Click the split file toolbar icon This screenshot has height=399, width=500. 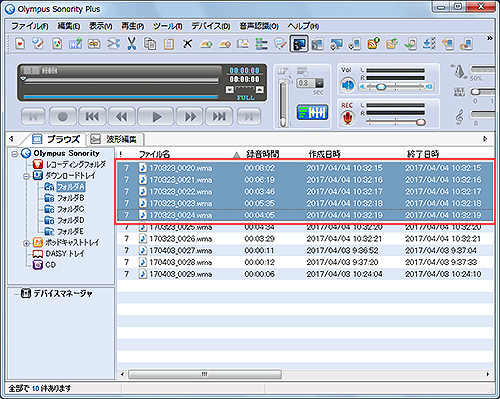coord(113,44)
